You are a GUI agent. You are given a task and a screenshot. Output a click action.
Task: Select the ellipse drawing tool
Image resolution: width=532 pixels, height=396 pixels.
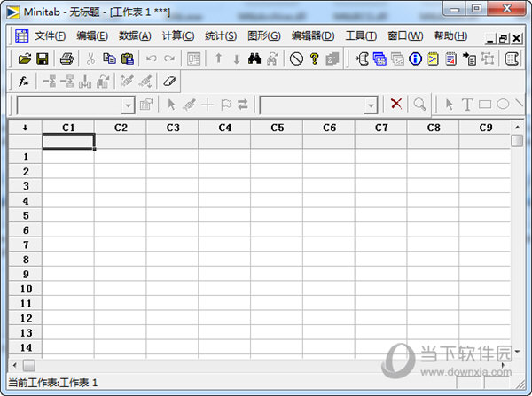pos(503,104)
